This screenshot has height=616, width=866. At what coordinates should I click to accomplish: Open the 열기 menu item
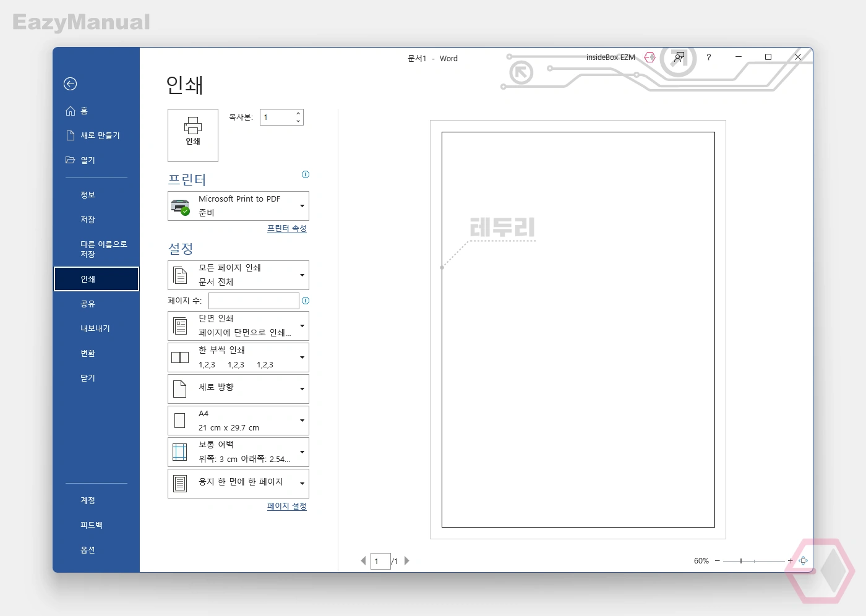point(96,160)
